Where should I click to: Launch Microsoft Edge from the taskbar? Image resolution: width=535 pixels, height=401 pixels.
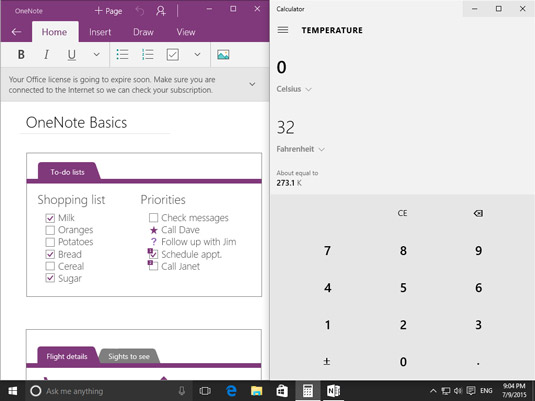231,391
